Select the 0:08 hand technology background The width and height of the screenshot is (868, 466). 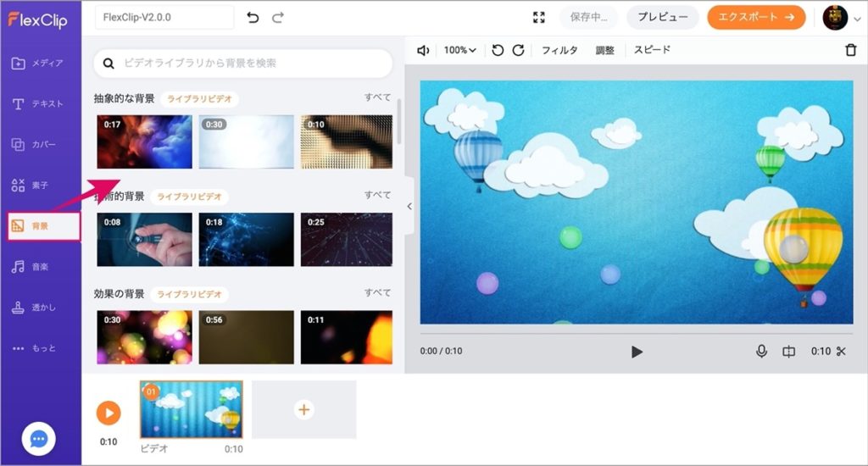click(x=144, y=240)
